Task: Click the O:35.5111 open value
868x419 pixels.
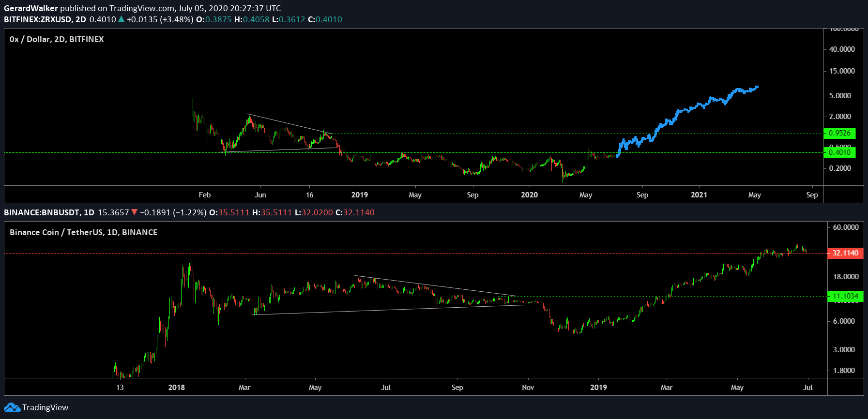Action: [x=229, y=212]
